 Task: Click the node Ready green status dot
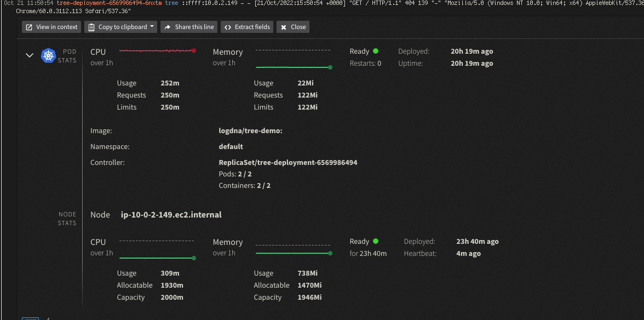coord(376,242)
